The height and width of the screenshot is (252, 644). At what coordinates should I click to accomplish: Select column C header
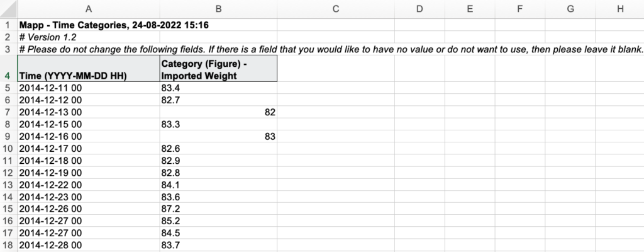336,9
